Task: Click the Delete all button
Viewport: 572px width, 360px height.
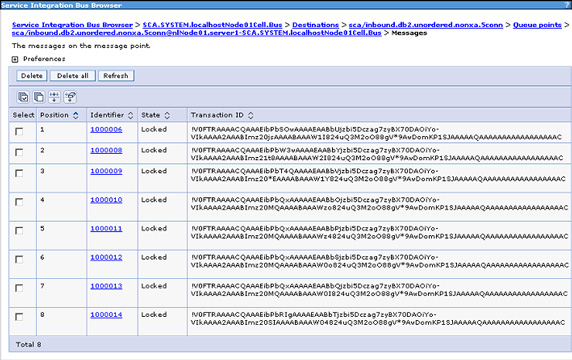Action: [x=73, y=76]
